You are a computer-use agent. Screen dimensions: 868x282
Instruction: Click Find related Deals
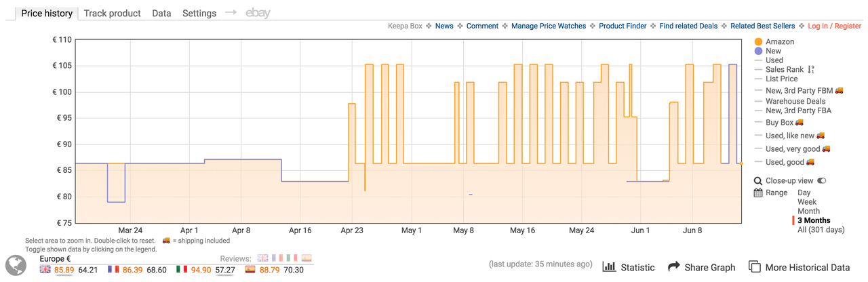point(688,26)
